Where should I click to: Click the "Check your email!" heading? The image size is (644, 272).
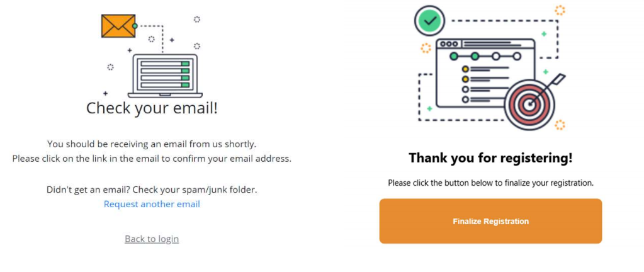(x=152, y=108)
